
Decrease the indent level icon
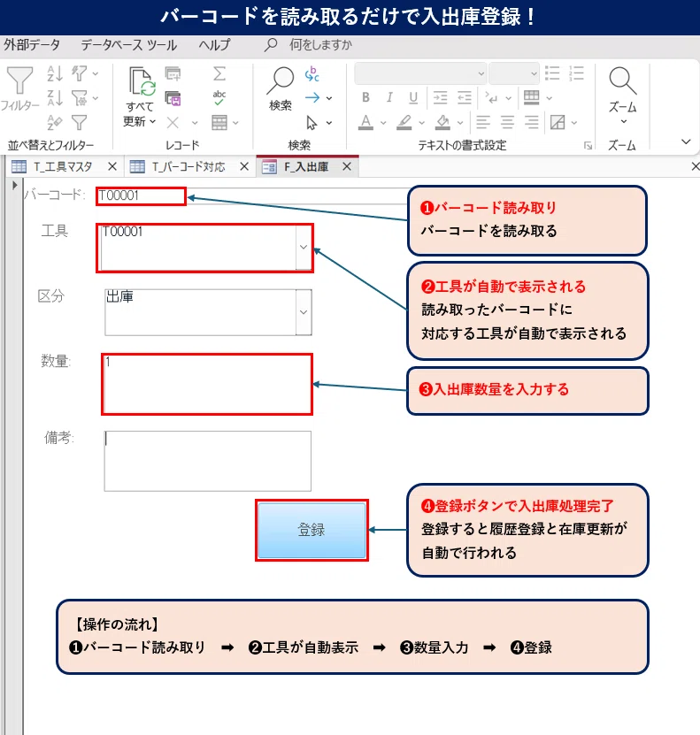[x=465, y=97]
